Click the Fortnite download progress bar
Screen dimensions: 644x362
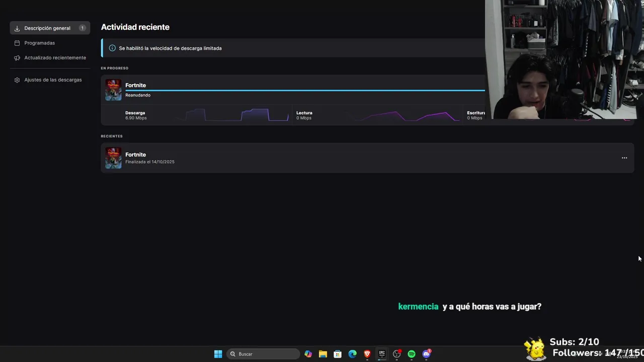point(305,90)
